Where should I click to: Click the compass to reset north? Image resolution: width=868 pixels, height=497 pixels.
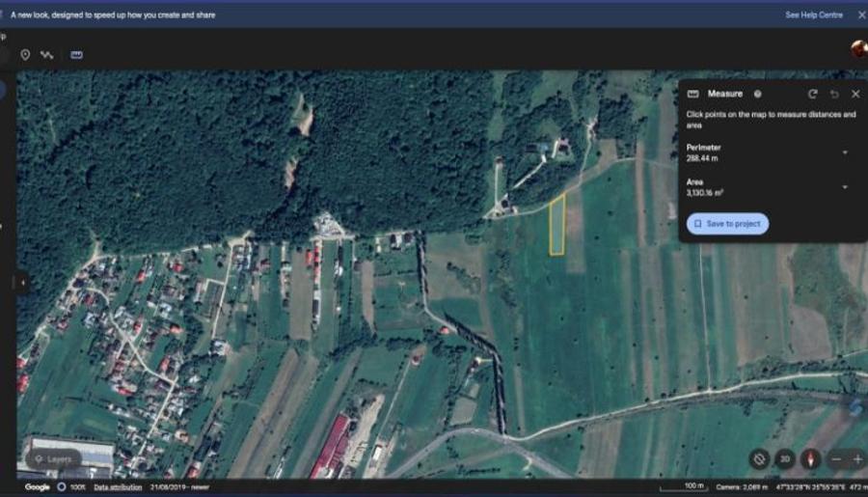click(810, 459)
